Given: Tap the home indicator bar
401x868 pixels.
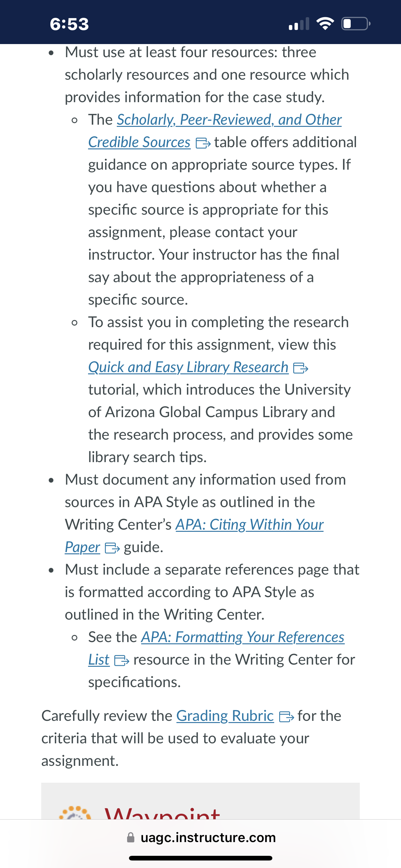Looking at the screenshot, I should point(201,858).
